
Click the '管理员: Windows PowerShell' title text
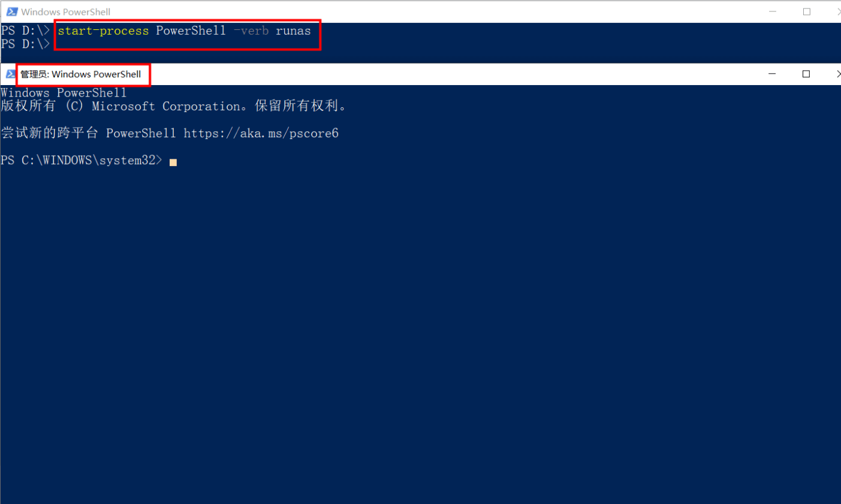(x=81, y=74)
